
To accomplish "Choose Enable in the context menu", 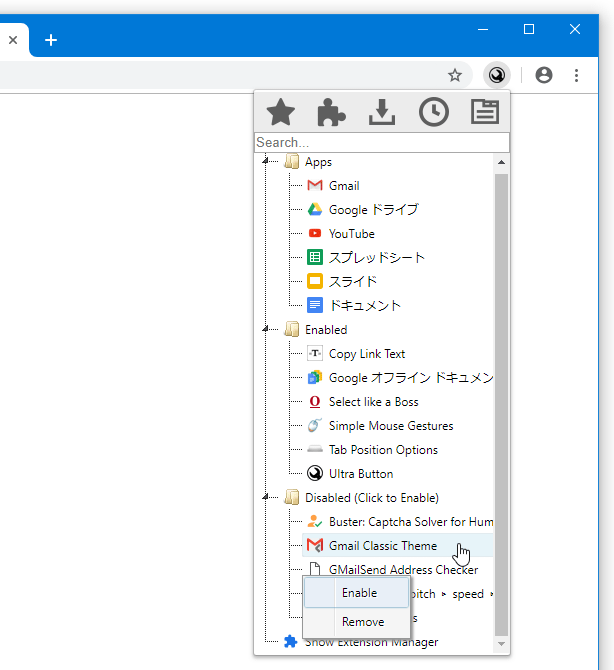I will pos(356,593).
